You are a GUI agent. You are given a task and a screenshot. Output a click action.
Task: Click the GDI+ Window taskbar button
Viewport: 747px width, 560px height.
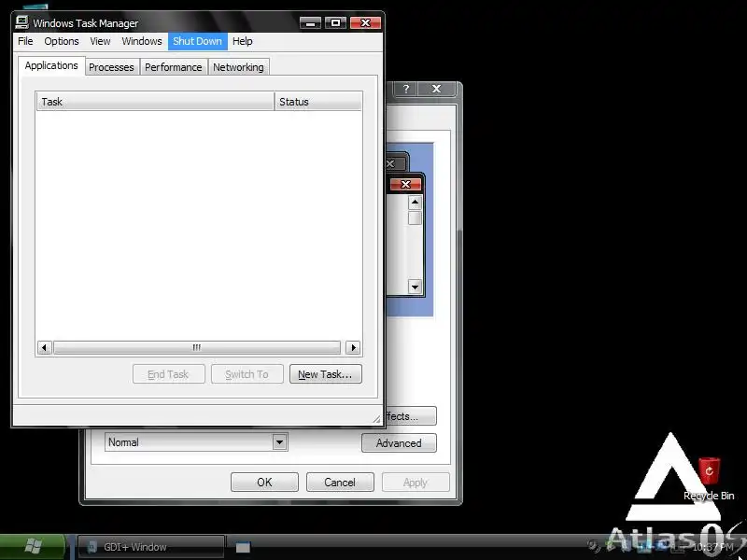[150, 547]
